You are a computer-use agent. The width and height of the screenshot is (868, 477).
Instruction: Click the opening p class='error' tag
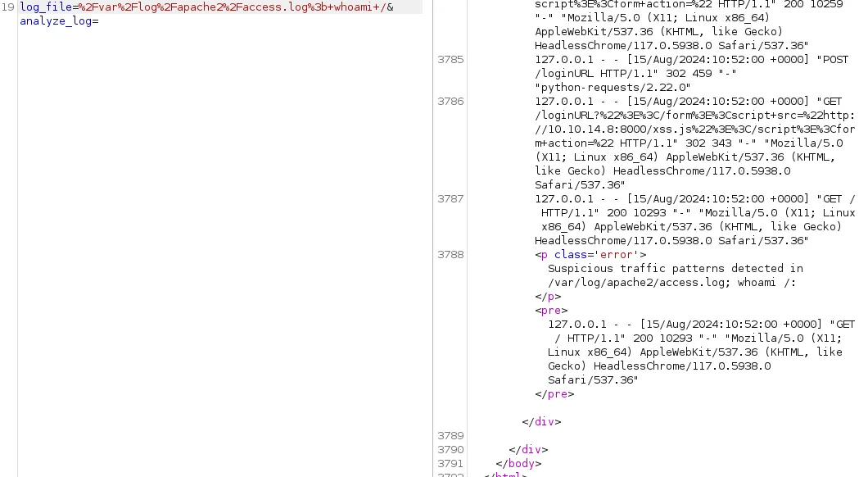coord(590,255)
